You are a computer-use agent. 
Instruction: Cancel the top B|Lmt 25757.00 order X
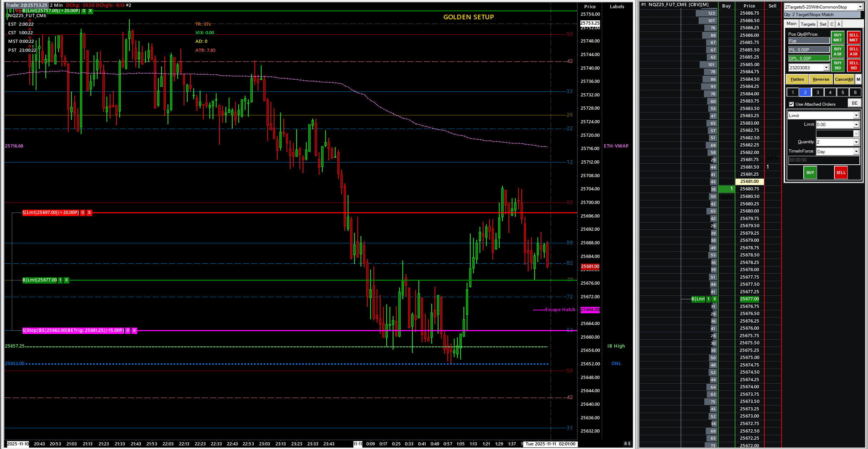[x=90, y=11]
